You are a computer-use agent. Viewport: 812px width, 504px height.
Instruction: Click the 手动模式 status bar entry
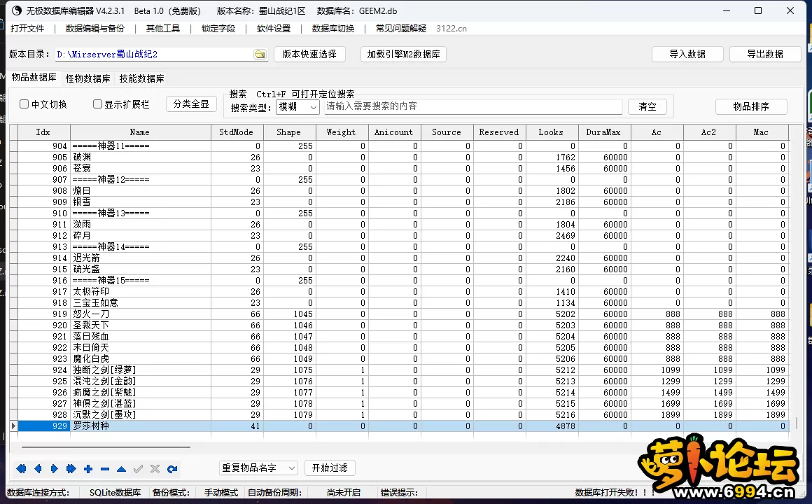click(221, 493)
